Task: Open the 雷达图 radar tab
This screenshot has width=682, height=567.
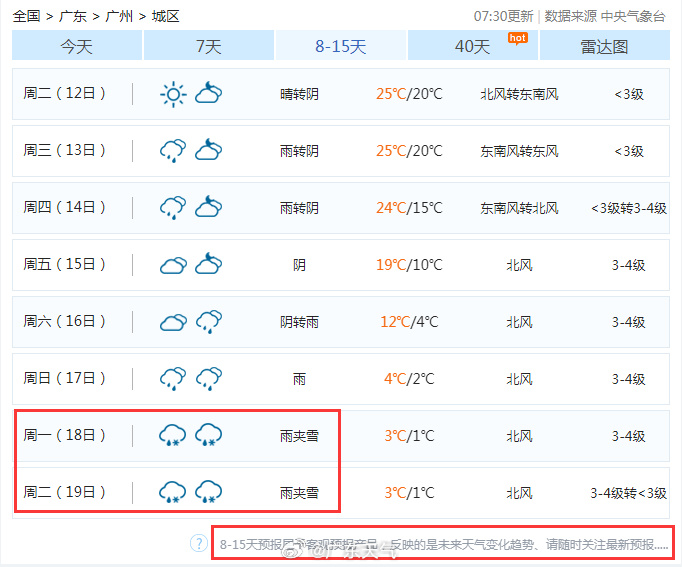Action: coord(604,46)
